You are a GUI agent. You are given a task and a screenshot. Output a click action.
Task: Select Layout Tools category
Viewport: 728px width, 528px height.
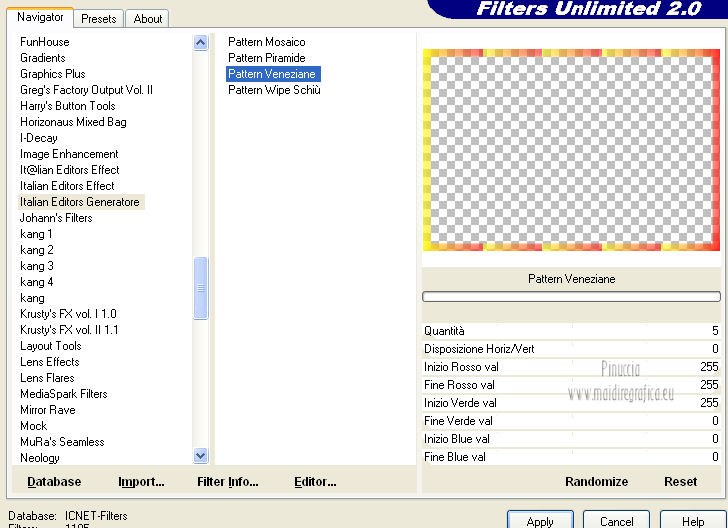click(51, 346)
